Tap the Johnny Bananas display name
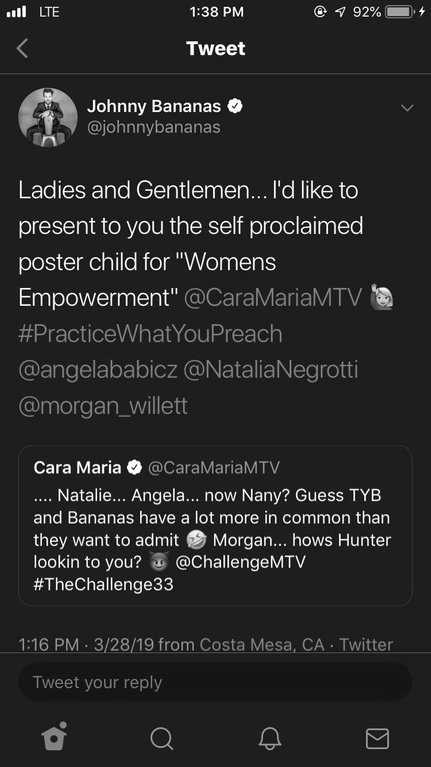 [x=154, y=106]
